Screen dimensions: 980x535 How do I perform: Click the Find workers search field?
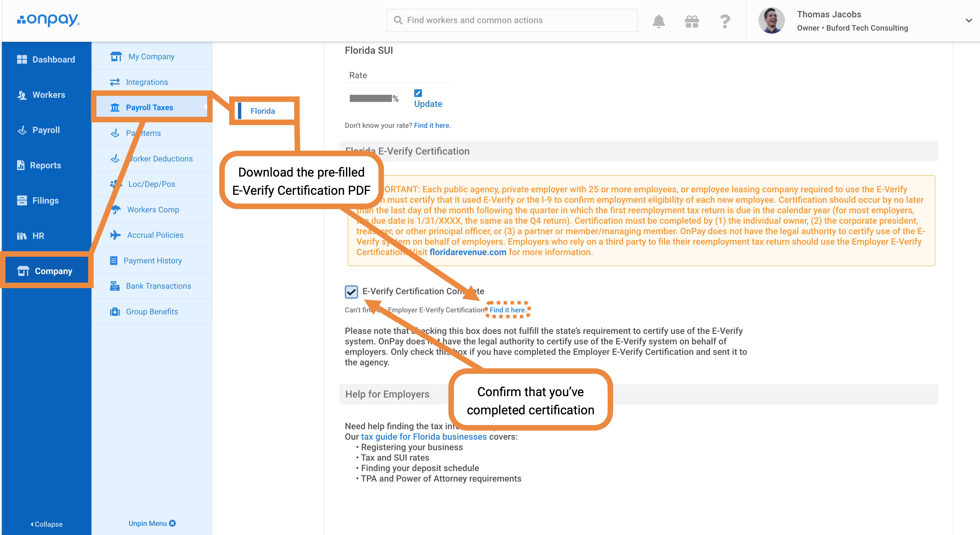(x=512, y=20)
